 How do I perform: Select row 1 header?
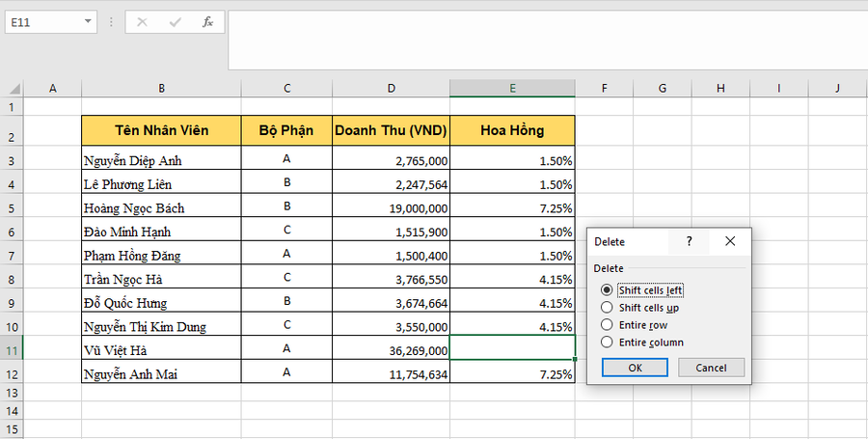point(12,107)
